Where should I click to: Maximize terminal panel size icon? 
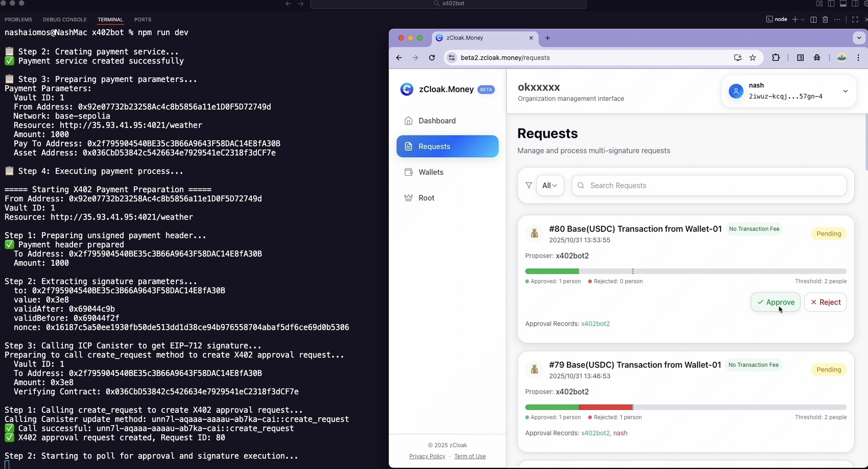pyautogui.click(x=855, y=20)
